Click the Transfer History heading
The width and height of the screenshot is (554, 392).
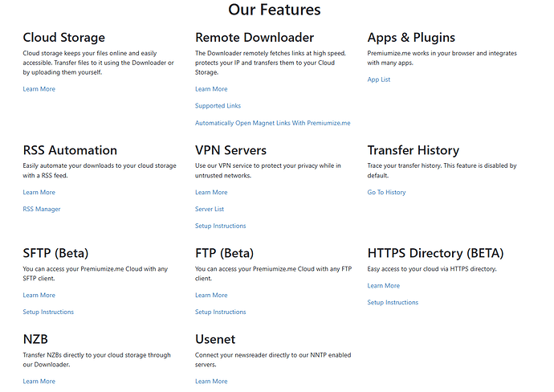[x=413, y=150]
